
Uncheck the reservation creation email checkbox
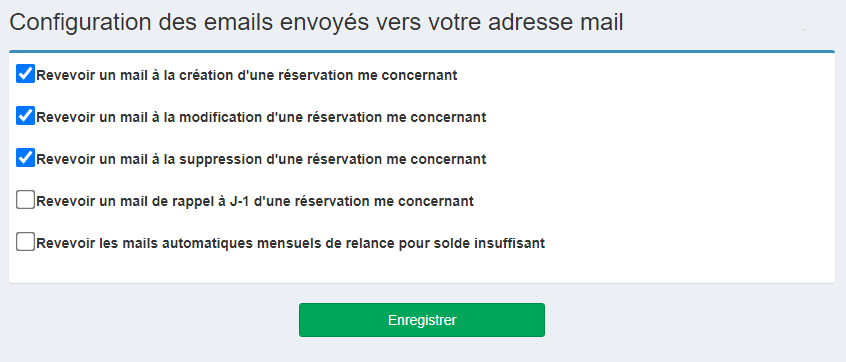[25, 73]
